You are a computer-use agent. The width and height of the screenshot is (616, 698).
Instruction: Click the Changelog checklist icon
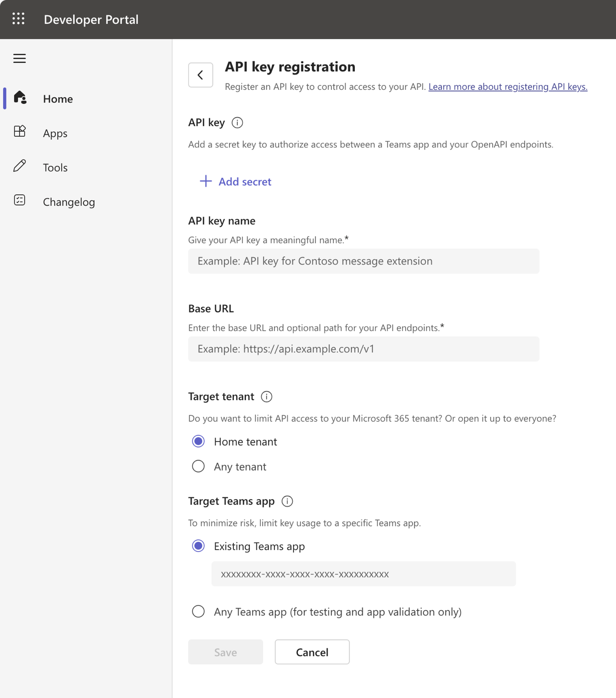(20, 200)
